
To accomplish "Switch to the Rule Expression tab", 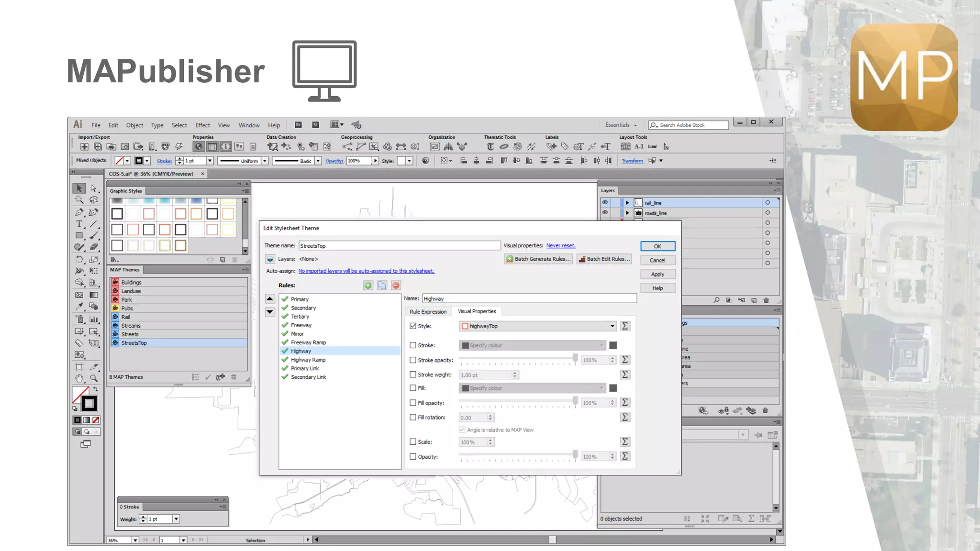I will (428, 312).
